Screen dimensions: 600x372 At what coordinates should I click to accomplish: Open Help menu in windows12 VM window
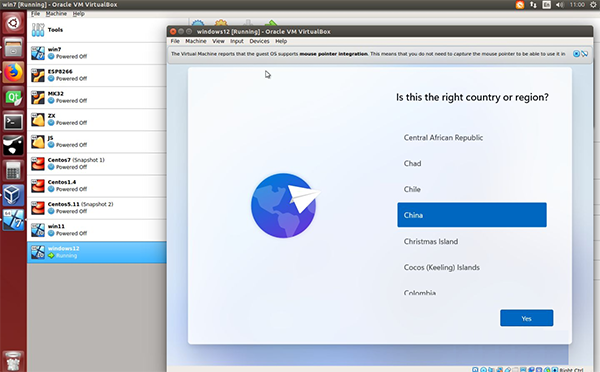coord(281,41)
